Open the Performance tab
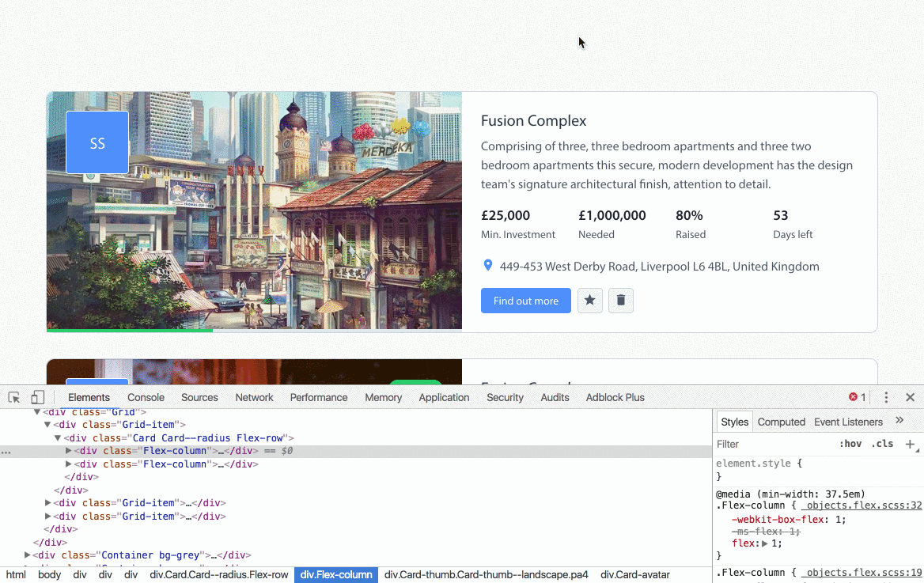This screenshot has height=583, width=924. (x=319, y=397)
